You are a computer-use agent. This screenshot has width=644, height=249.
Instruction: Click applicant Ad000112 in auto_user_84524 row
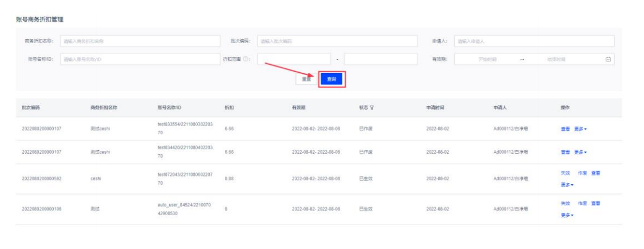[x=510, y=209]
